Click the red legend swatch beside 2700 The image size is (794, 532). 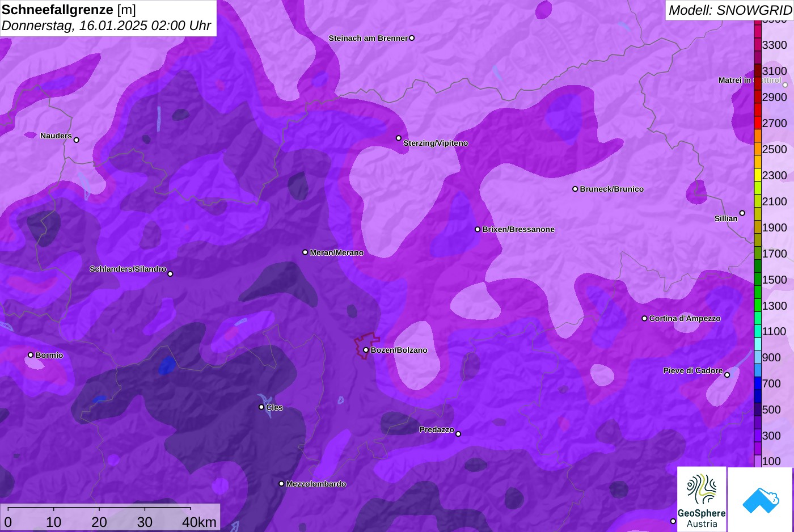click(x=758, y=123)
